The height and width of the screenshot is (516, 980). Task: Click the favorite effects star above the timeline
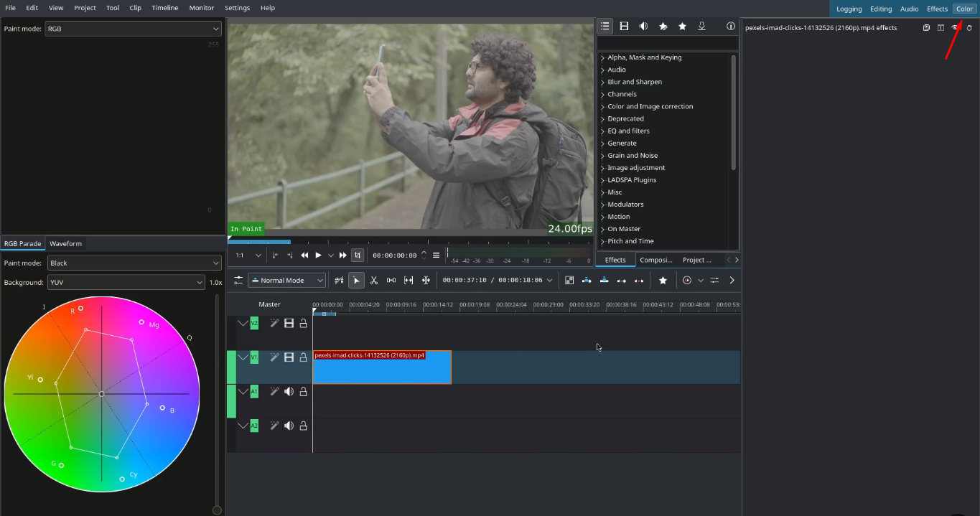(663, 280)
